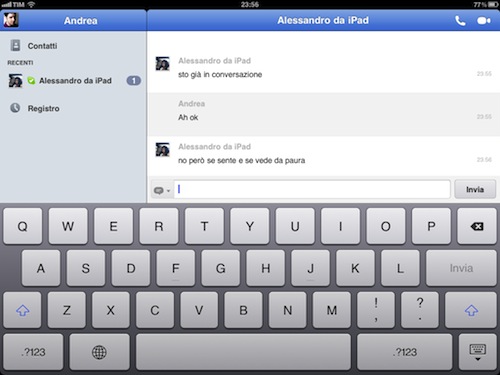Open the Contatti address book icon

point(15,45)
